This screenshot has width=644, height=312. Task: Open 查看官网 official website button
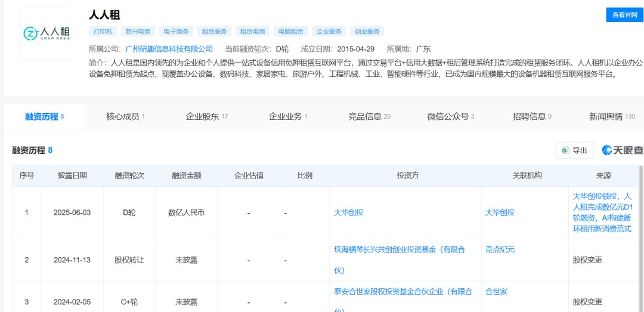pos(625,16)
